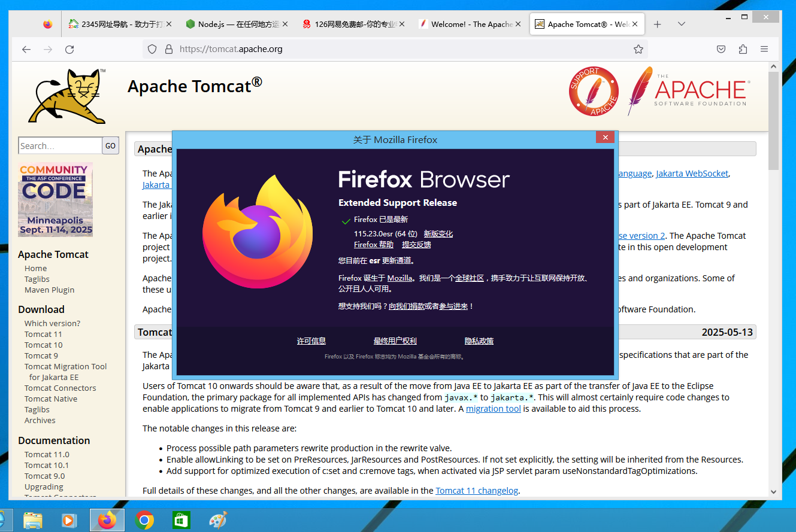Open File Explorer from the taskbar

33,520
